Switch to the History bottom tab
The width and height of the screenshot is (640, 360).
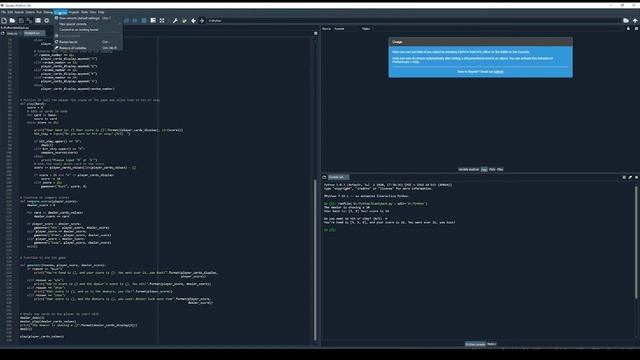tap(492, 344)
